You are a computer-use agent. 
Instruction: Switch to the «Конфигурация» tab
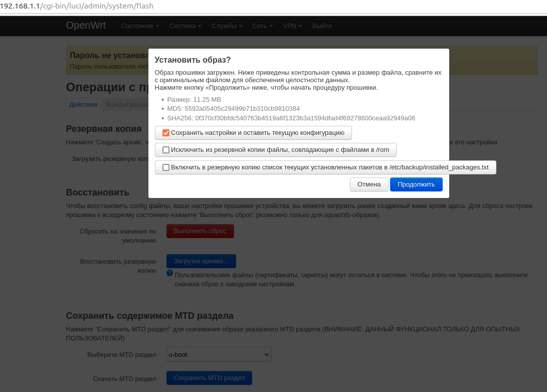point(131,104)
